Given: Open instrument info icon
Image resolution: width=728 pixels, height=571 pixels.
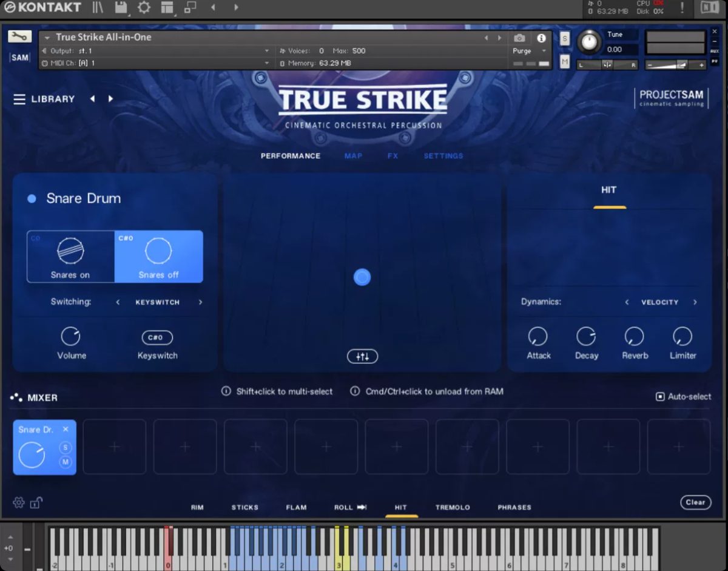Looking at the screenshot, I should point(541,38).
